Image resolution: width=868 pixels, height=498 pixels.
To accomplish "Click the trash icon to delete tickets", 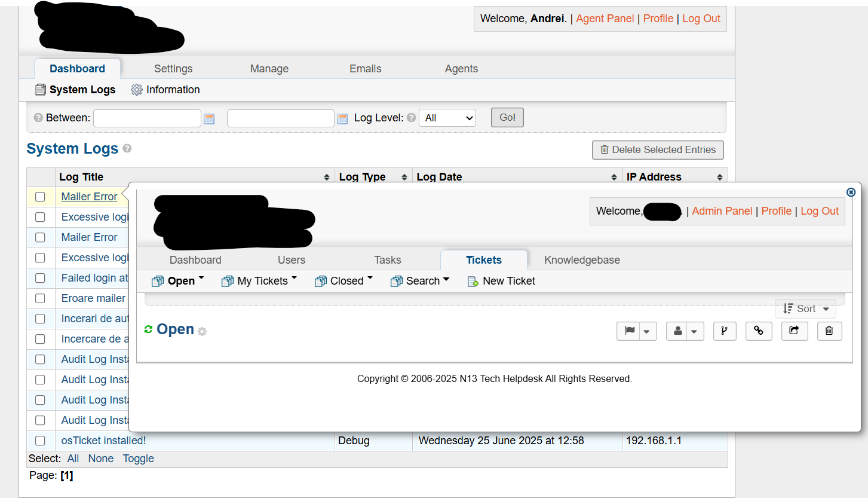I will pyautogui.click(x=829, y=331).
